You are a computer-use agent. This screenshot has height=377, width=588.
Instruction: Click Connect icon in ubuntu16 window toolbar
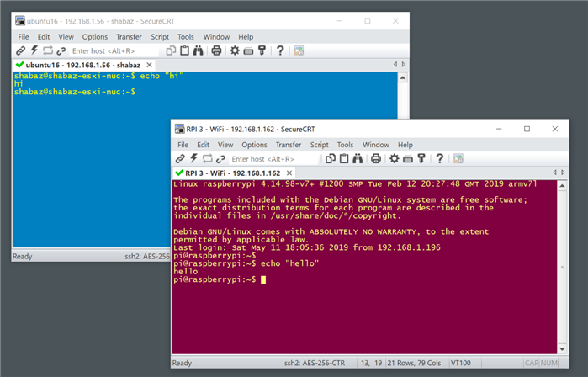click(x=21, y=50)
